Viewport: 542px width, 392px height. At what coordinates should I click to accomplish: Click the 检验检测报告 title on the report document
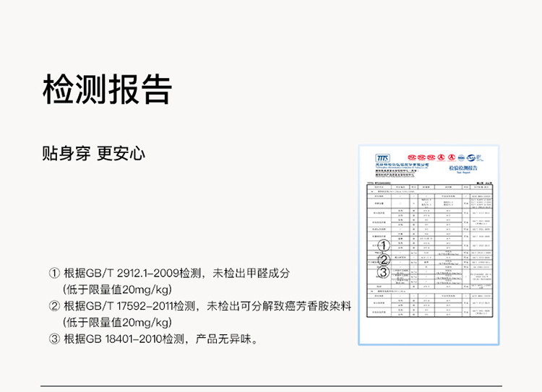pos(464,167)
